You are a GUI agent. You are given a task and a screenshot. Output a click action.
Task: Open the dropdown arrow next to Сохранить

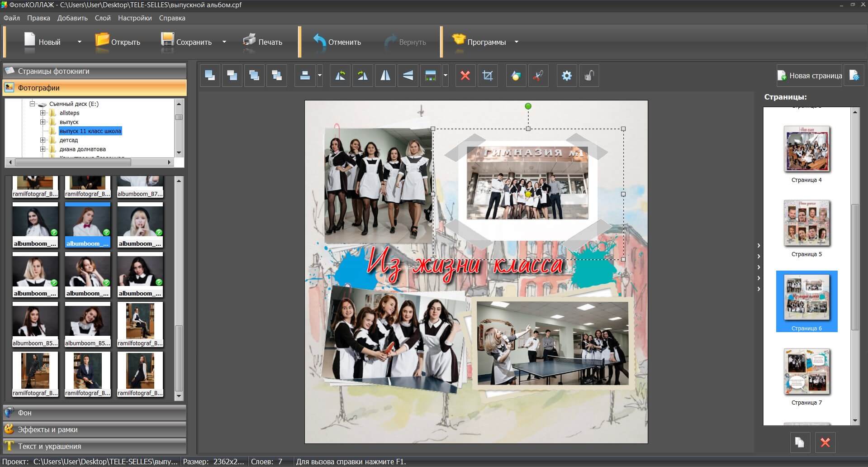tap(224, 42)
